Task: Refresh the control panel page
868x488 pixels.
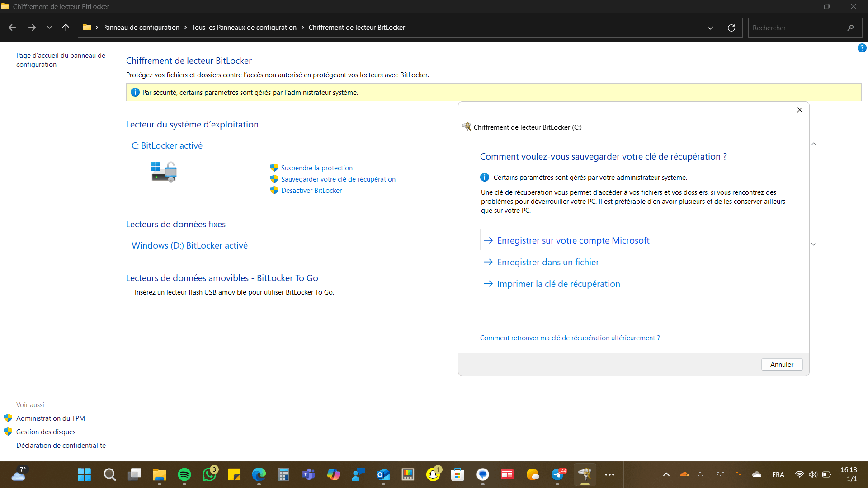Action: [731, 28]
